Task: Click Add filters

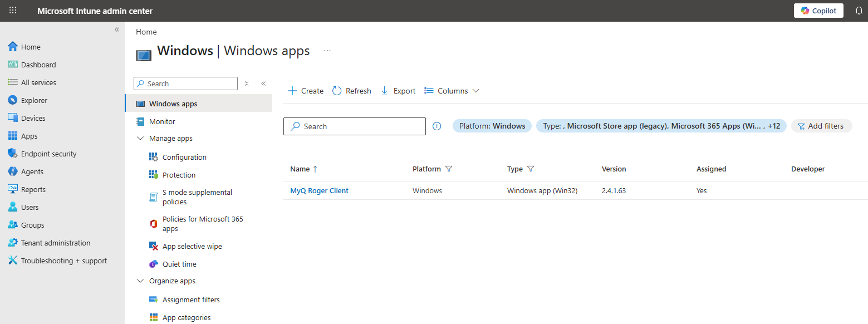Action: coord(821,126)
